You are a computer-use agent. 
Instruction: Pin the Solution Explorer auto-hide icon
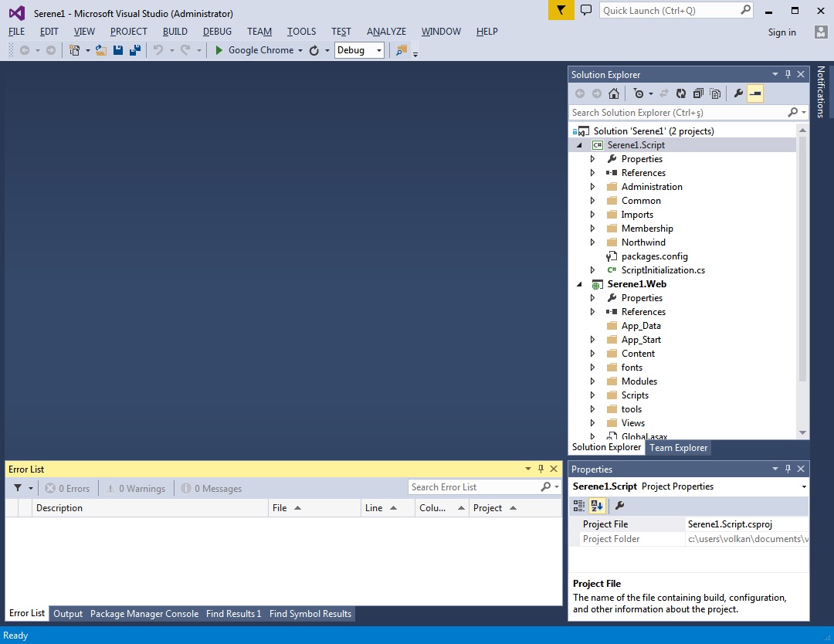point(788,74)
